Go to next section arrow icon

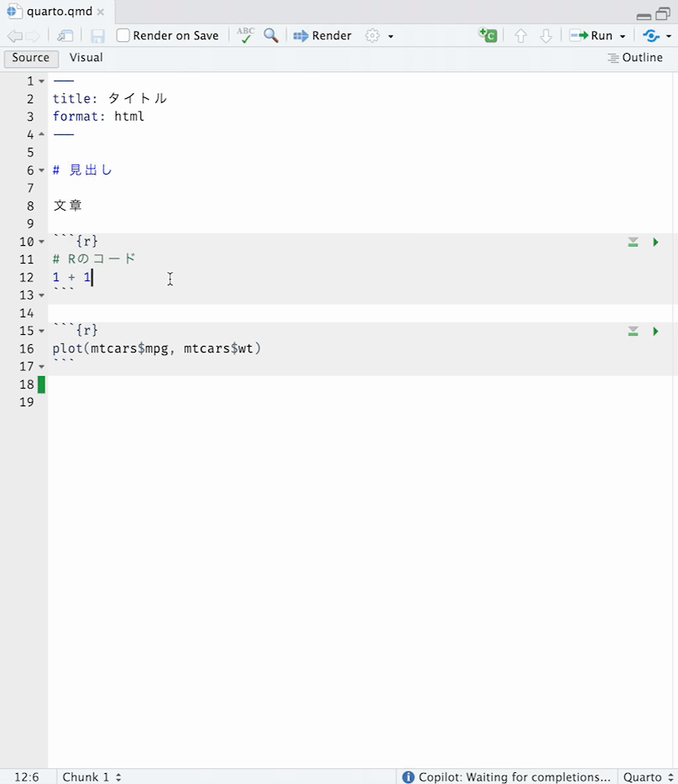pos(546,35)
